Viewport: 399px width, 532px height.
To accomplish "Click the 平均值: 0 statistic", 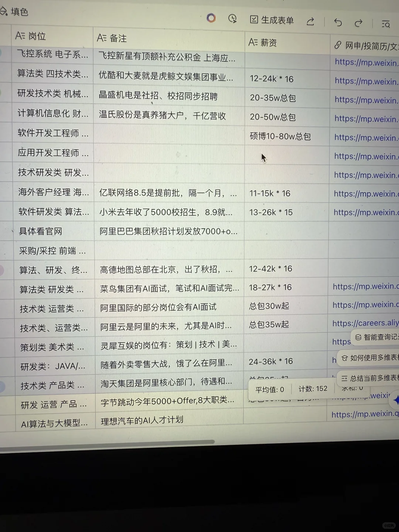I will [270, 389].
